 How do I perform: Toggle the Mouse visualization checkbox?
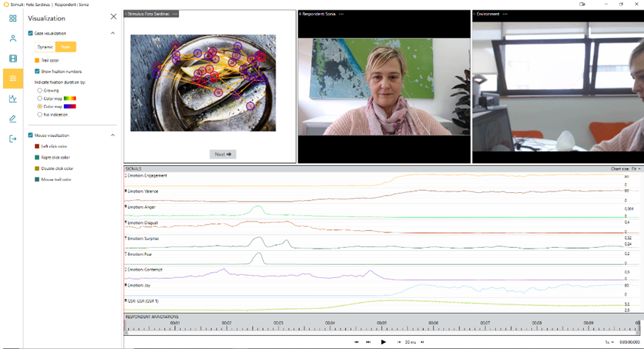coord(30,135)
